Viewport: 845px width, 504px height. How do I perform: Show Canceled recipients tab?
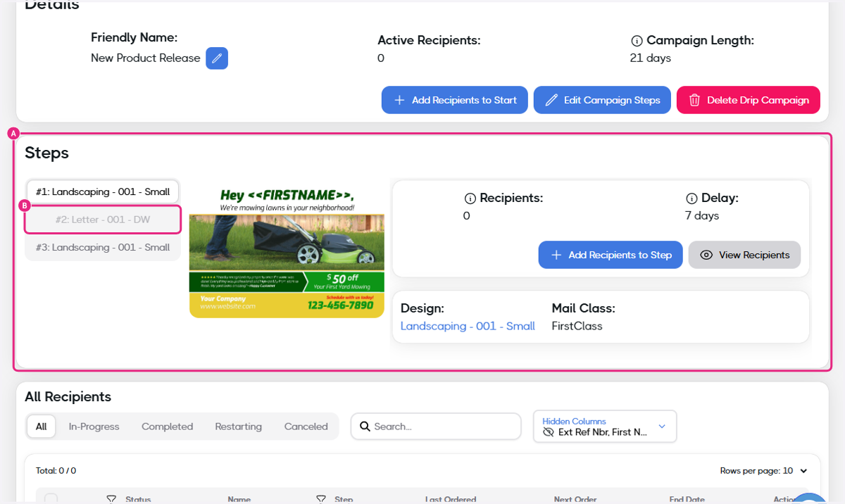pyautogui.click(x=306, y=427)
